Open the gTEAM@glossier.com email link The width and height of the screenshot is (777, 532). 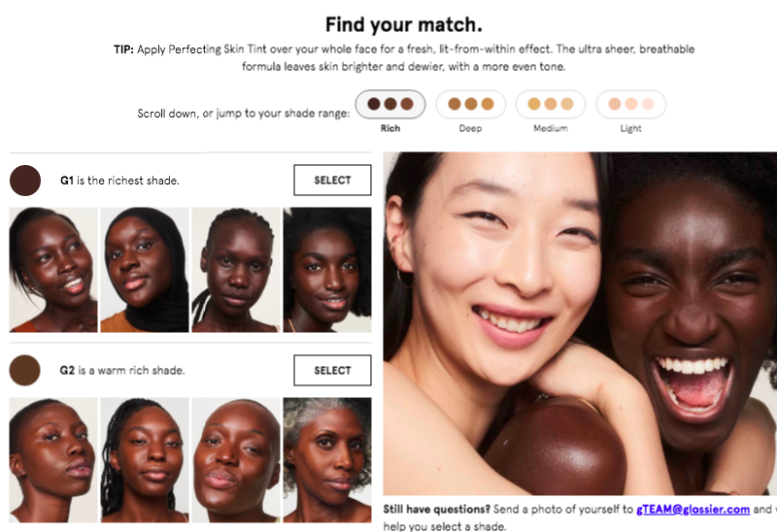[x=693, y=510]
